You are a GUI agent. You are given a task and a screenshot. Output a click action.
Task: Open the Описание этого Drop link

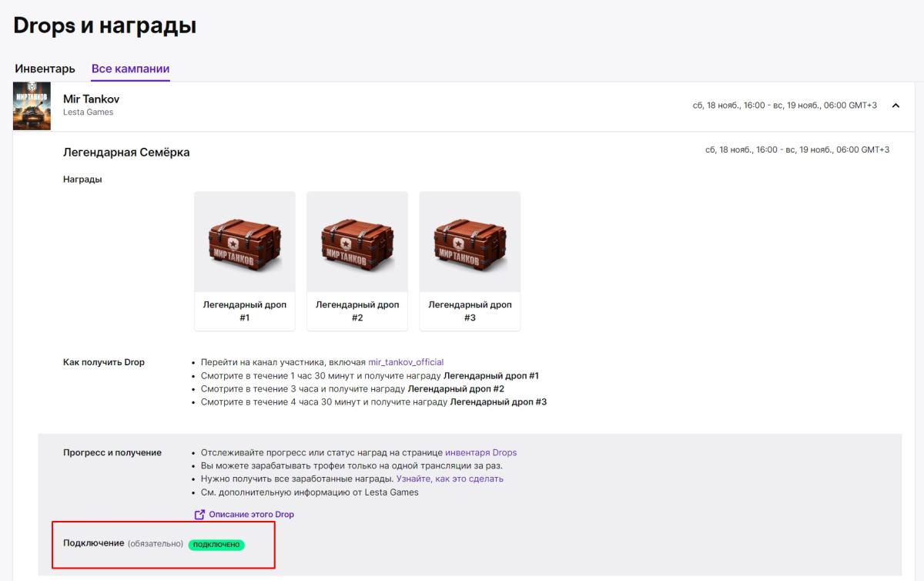[251, 515]
